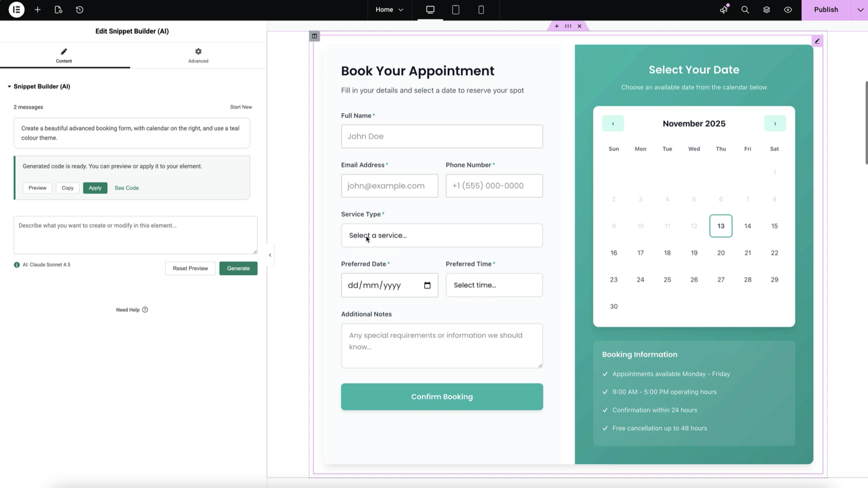Expand the Publish options arrow
This screenshot has width=868, height=488.
pos(859,10)
